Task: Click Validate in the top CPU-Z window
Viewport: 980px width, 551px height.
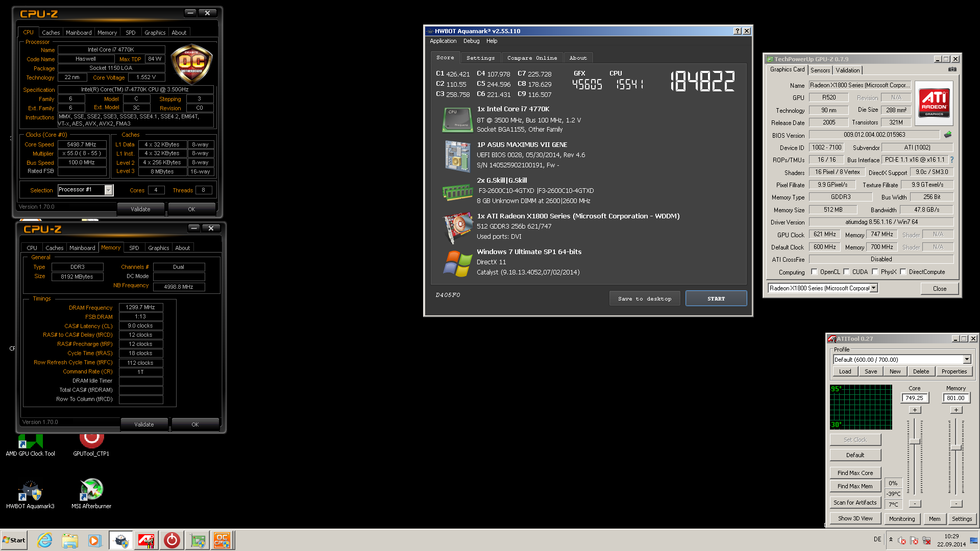Action: tap(140, 209)
